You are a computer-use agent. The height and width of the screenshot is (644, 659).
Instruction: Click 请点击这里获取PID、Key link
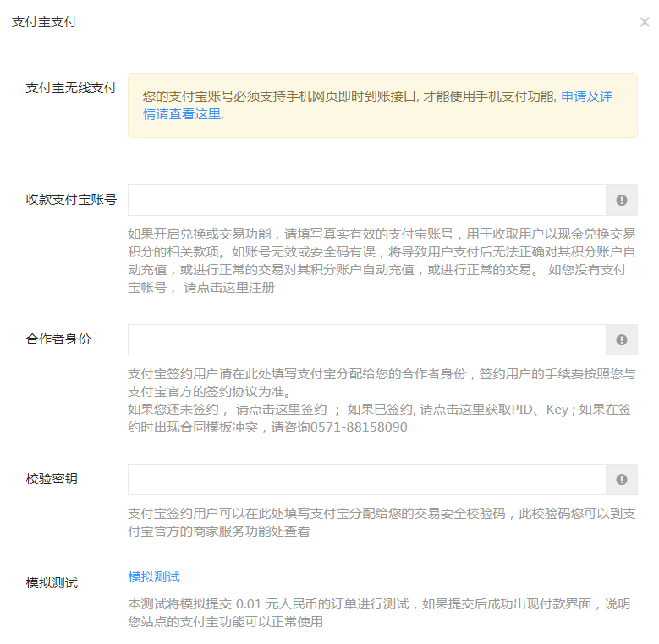494,410
